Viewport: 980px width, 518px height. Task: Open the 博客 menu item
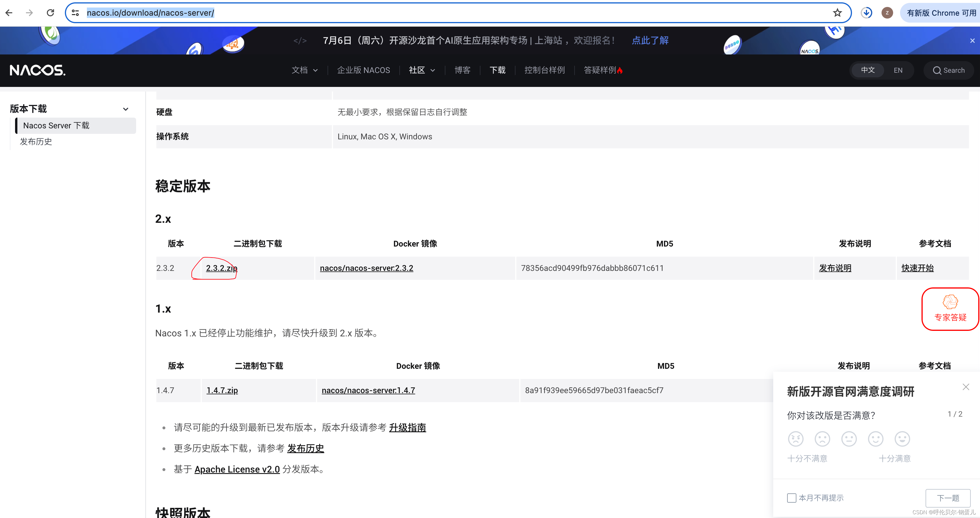(462, 70)
